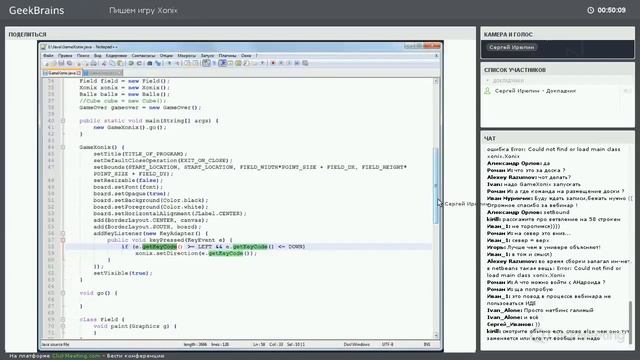Click the Run macro multiple times icon
640x360 pixels.
coord(297,63)
